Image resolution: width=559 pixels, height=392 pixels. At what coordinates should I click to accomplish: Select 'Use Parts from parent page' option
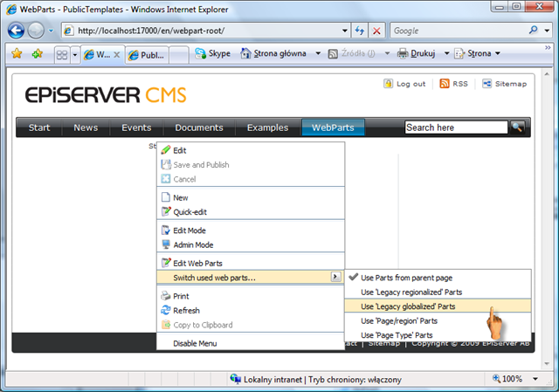click(406, 278)
